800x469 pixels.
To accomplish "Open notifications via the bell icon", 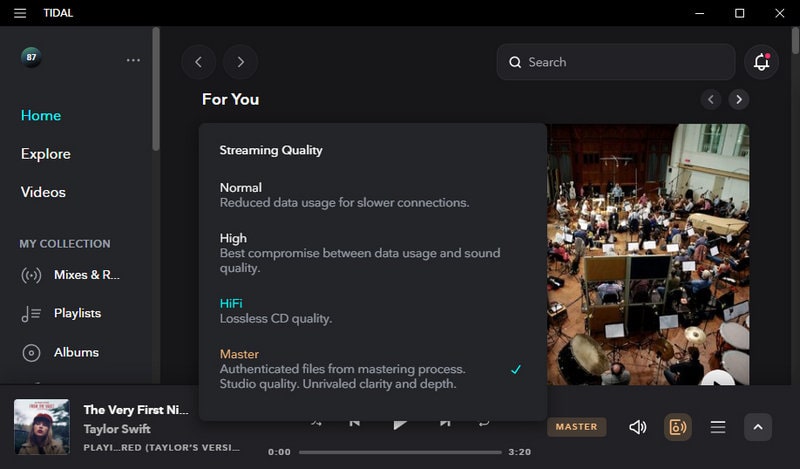I will [761, 62].
